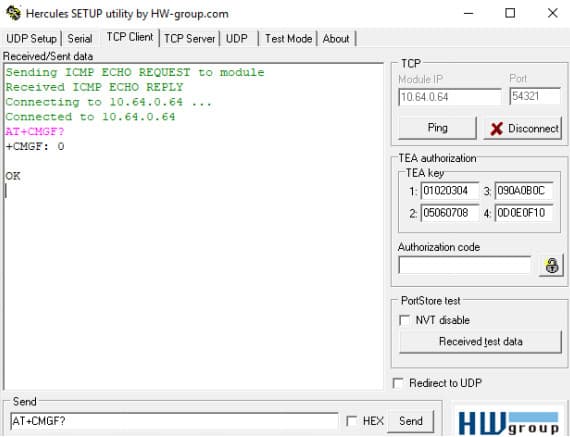Focus TEA key field 4 (0D0E0F10)
The width and height of the screenshot is (570, 437).
524,212
